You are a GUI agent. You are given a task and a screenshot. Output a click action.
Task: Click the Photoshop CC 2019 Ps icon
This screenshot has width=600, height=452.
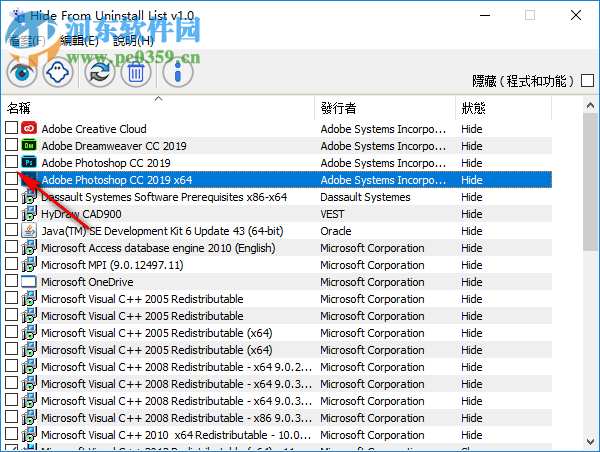pyautogui.click(x=29, y=162)
